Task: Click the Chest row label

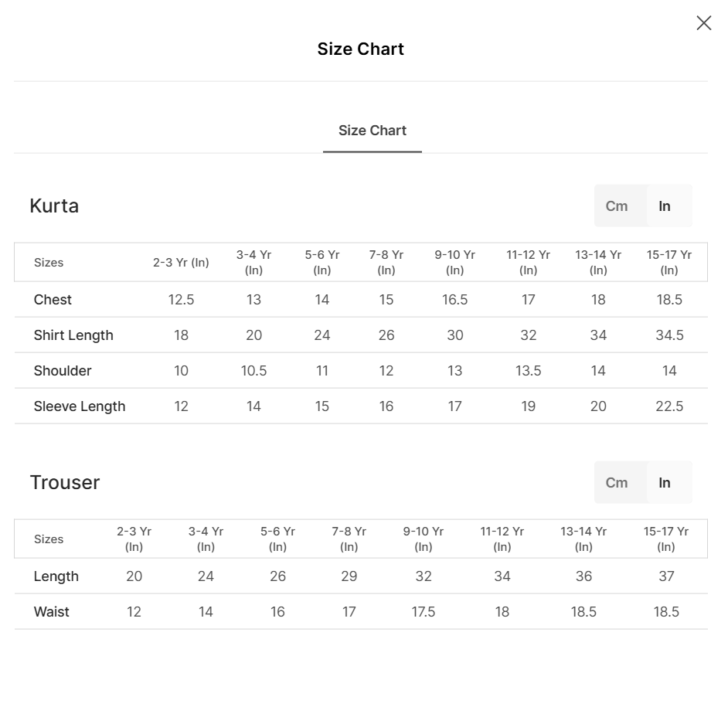Action: click(x=53, y=300)
